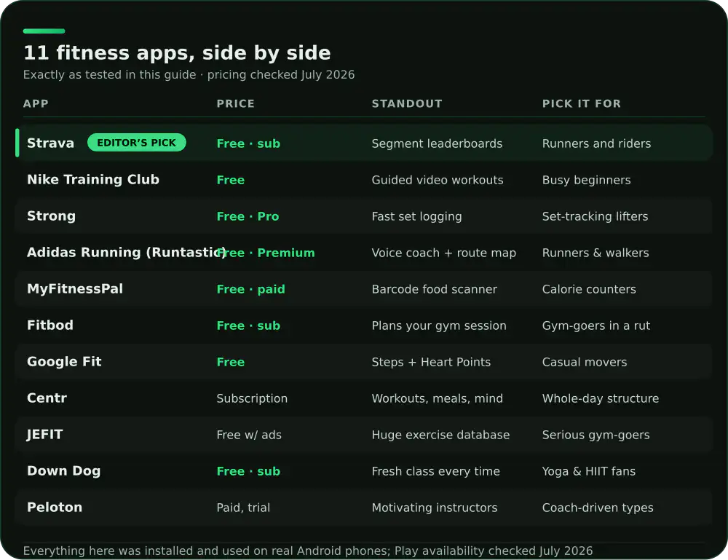Click Strava's "Free · sub" price
728x560 pixels.
tap(248, 143)
